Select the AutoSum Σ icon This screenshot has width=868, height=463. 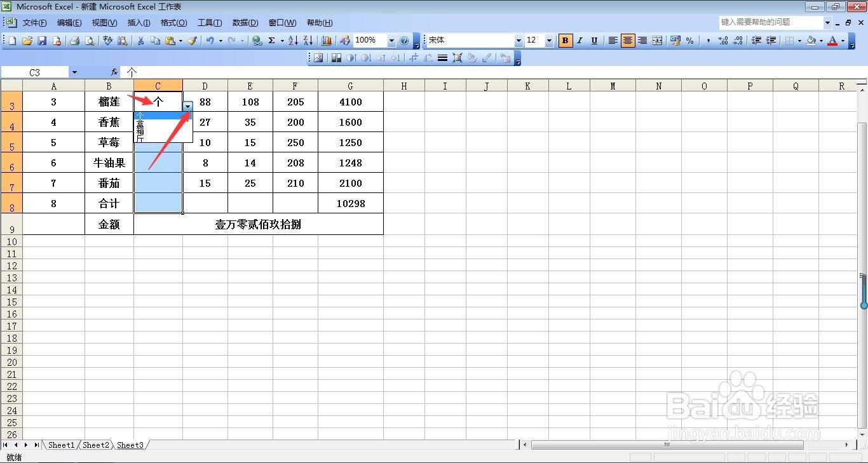click(x=272, y=40)
